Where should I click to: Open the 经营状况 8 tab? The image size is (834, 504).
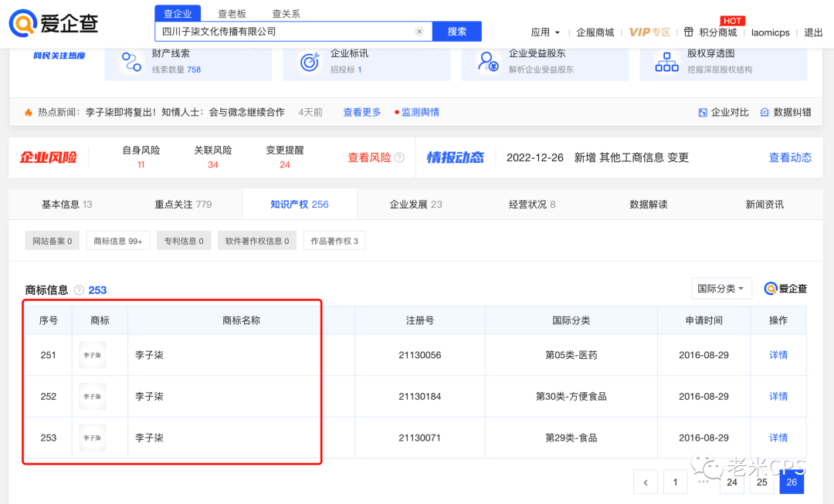(x=532, y=205)
